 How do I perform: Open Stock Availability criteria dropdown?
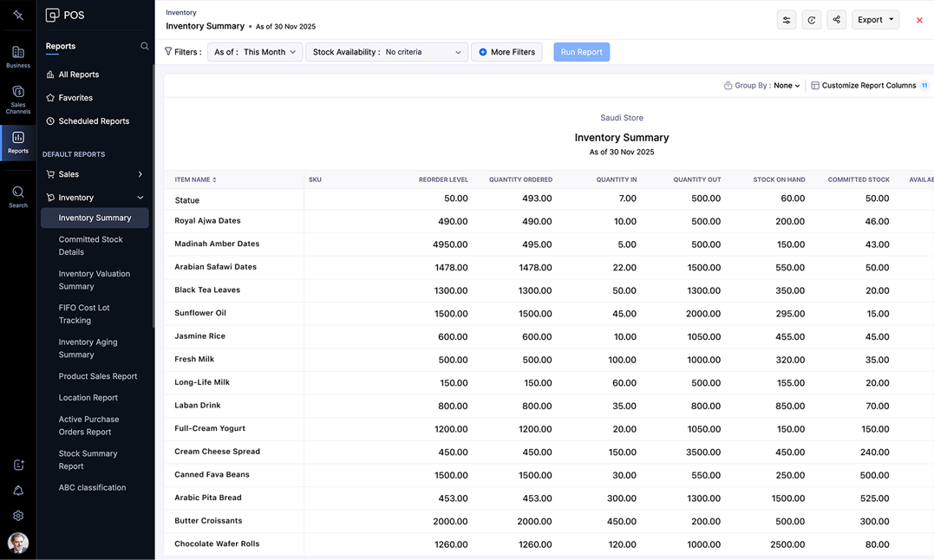(387, 52)
